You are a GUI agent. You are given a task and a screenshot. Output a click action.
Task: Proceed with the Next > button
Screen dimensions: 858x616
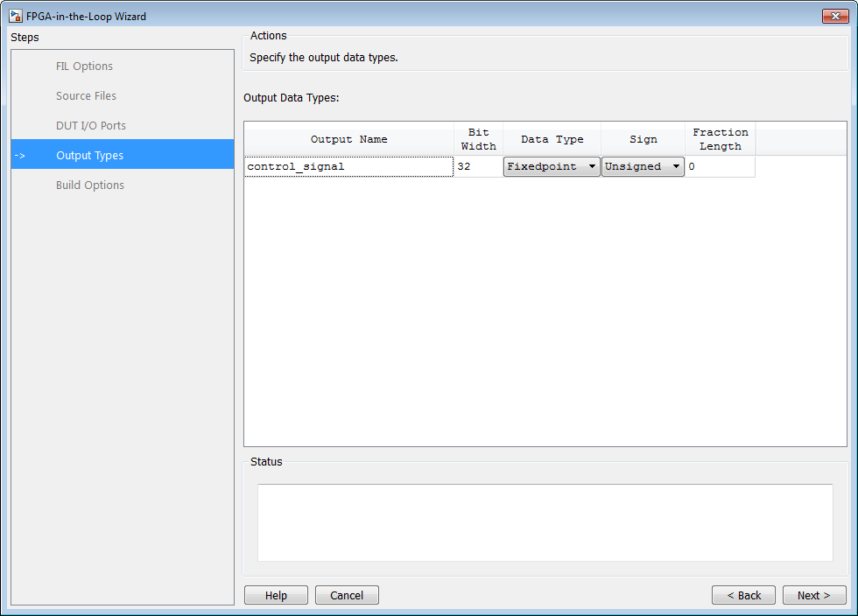click(814, 595)
